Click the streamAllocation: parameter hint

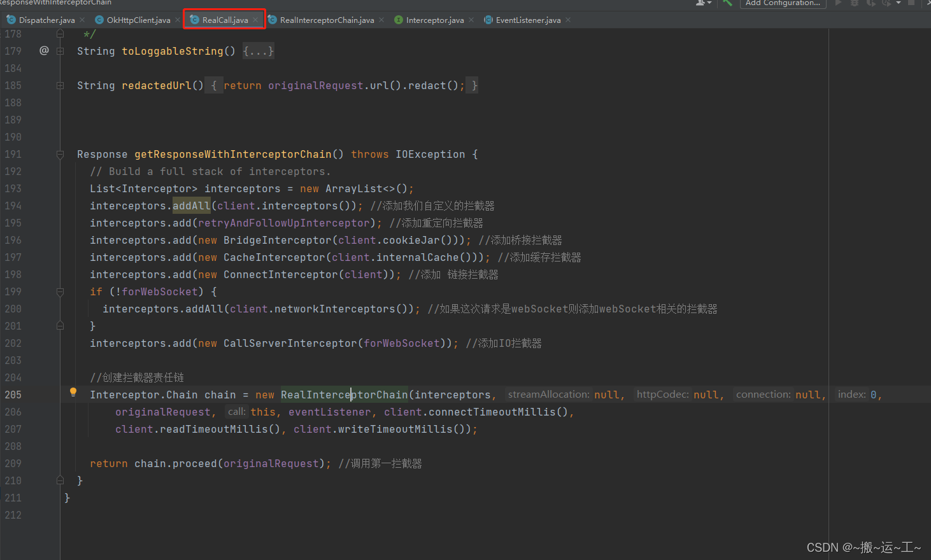click(x=548, y=395)
